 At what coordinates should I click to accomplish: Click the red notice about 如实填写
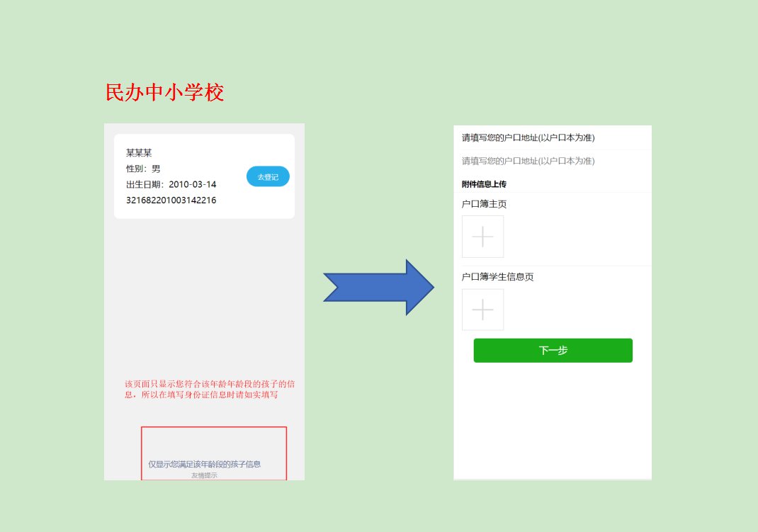205,390
